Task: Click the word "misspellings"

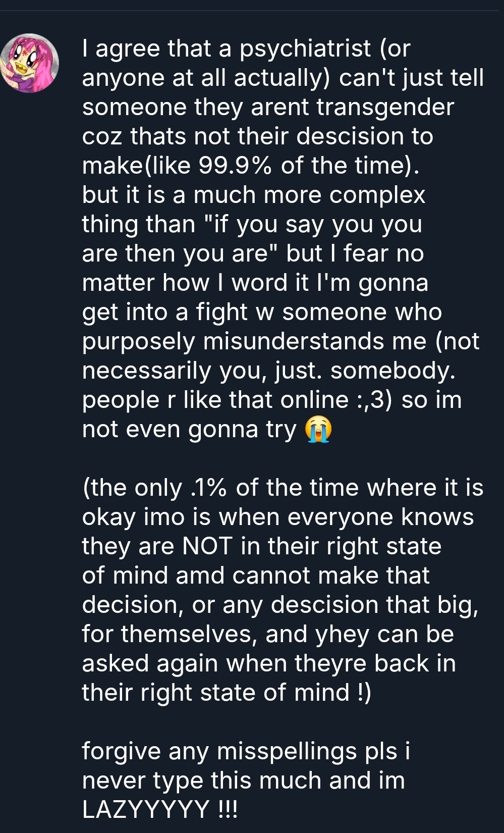Action: [x=287, y=752]
